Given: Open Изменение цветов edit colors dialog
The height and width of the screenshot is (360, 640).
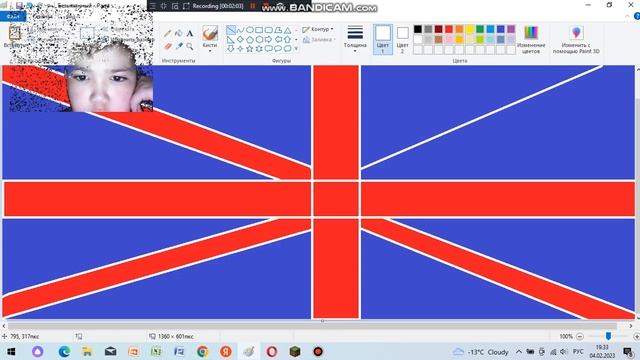Looking at the screenshot, I should tap(531, 40).
